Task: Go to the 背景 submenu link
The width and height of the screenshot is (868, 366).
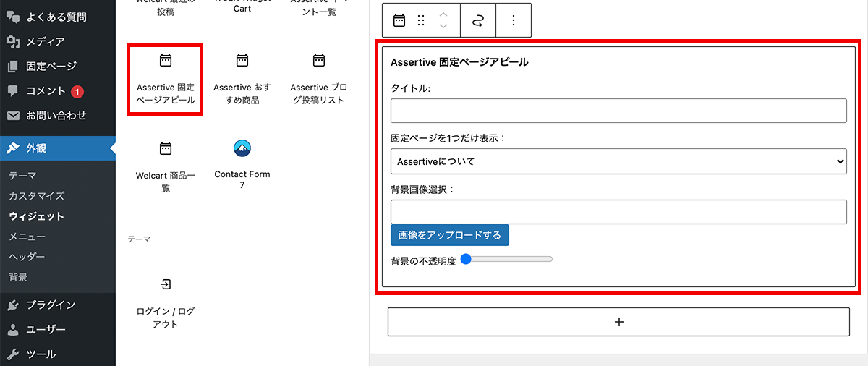Action: [18, 277]
